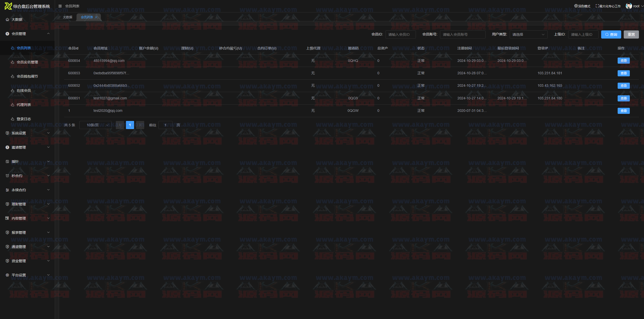Click the hamburger menu collapse icon
The height and width of the screenshot is (319, 644).
[60, 6]
